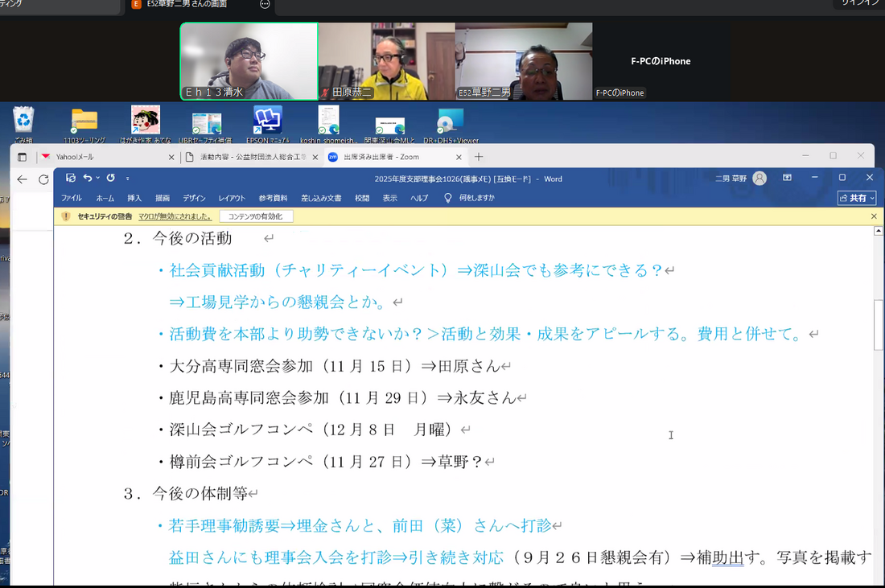The height and width of the screenshot is (588, 885).
Task: Click the browser back arrow
Action: (22, 179)
